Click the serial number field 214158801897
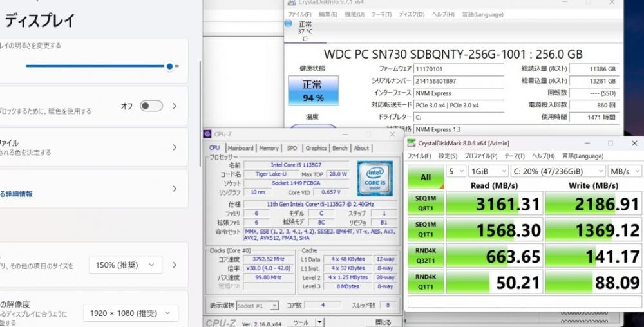This screenshot has width=644, height=327. (x=459, y=81)
